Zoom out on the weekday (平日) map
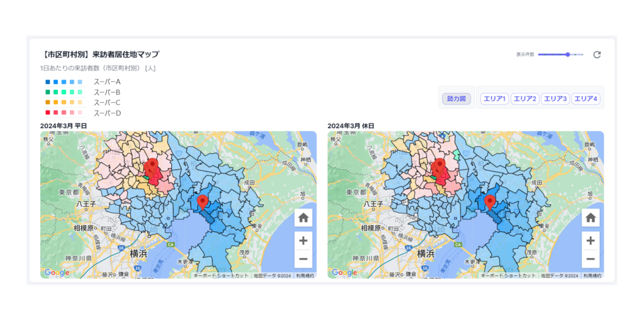 click(303, 258)
